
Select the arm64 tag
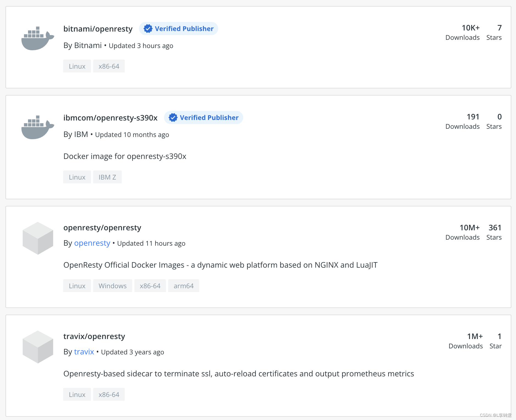tap(184, 286)
